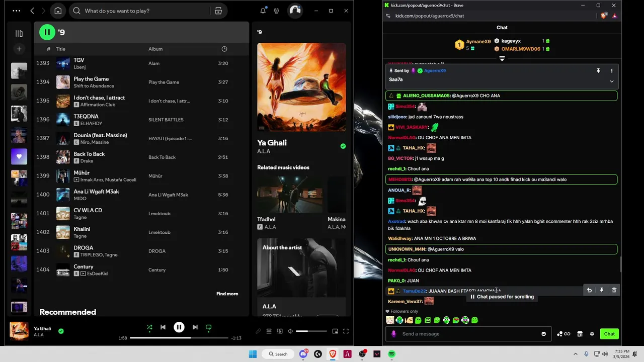This screenshot has width=644, height=362.
Task: Open Discord from the taskbar
Action: point(303,354)
